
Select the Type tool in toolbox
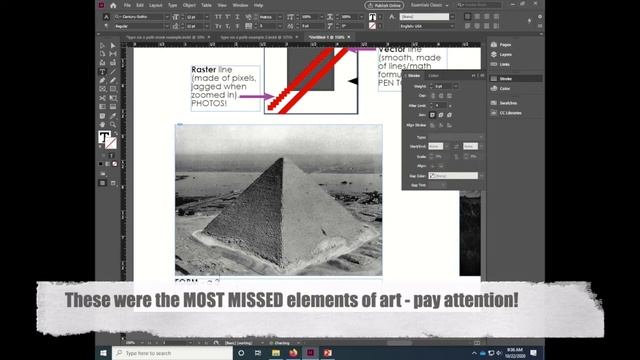click(102, 72)
